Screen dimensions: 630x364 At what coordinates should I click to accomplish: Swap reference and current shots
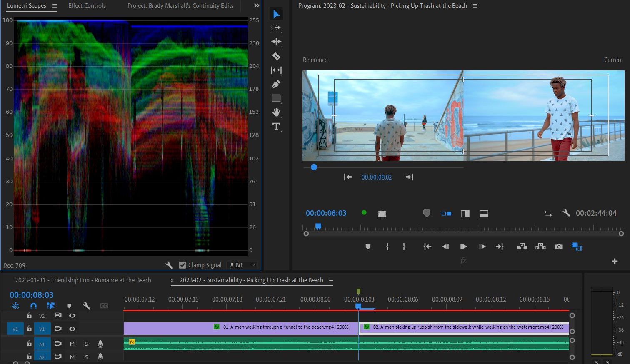tap(548, 214)
